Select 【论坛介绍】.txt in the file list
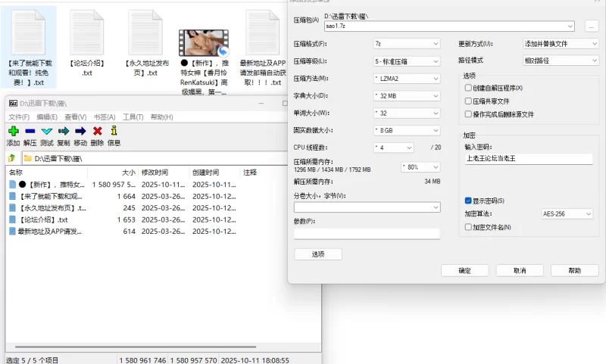 (x=44, y=219)
